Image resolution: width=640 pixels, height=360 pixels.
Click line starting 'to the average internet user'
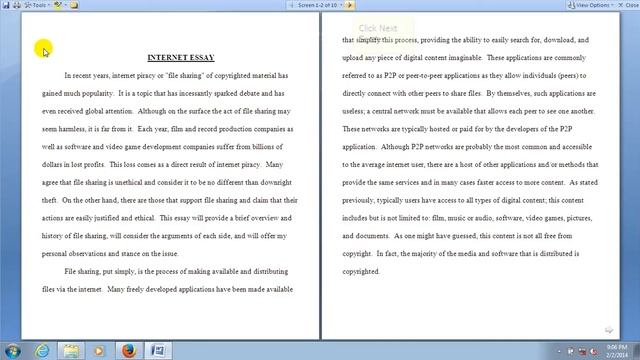click(470, 164)
